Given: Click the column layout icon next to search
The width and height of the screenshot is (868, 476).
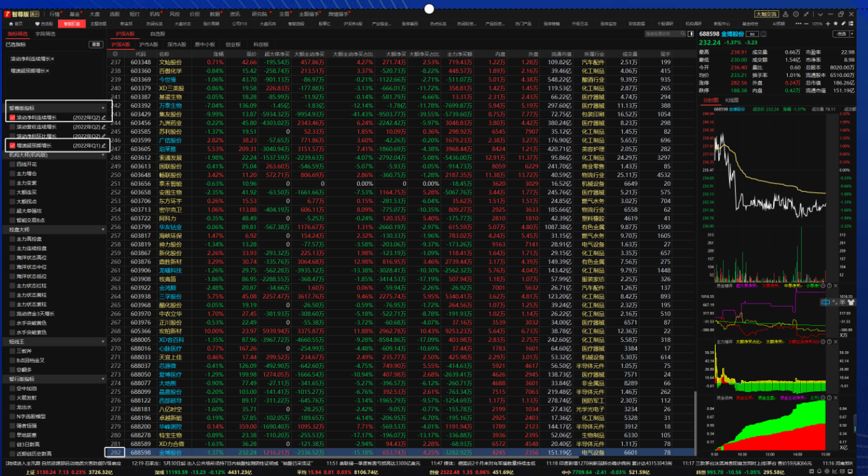Looking at the screenshot, I should point(690,34).
